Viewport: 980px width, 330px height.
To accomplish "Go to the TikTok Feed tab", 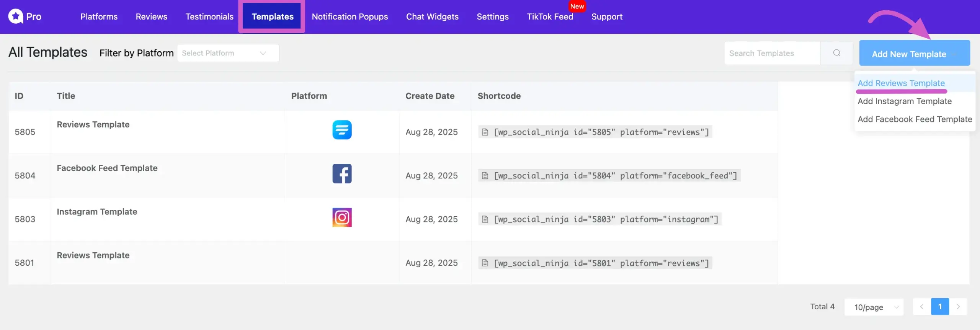I will coord(550,16).
